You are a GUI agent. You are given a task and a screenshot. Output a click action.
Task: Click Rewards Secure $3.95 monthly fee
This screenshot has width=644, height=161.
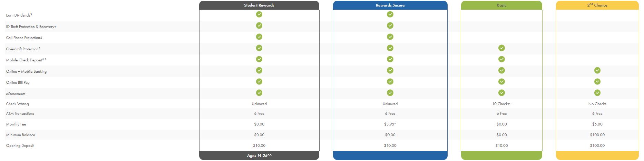pyautogui.click(x=390, y=124)
